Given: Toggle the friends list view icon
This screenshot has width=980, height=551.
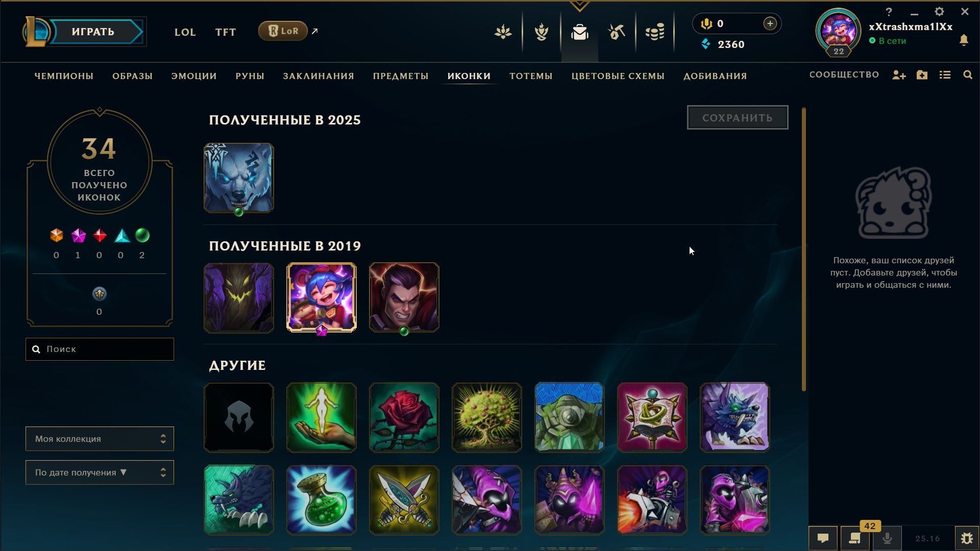Looking at the screenshot, I should (945, 75).
